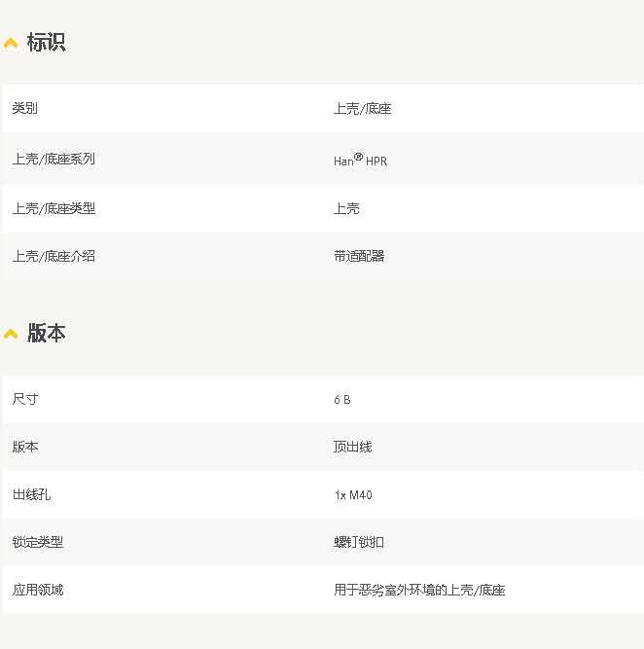
Task: Select the 螺钉锁扣 value
Action: pos(359,542)
